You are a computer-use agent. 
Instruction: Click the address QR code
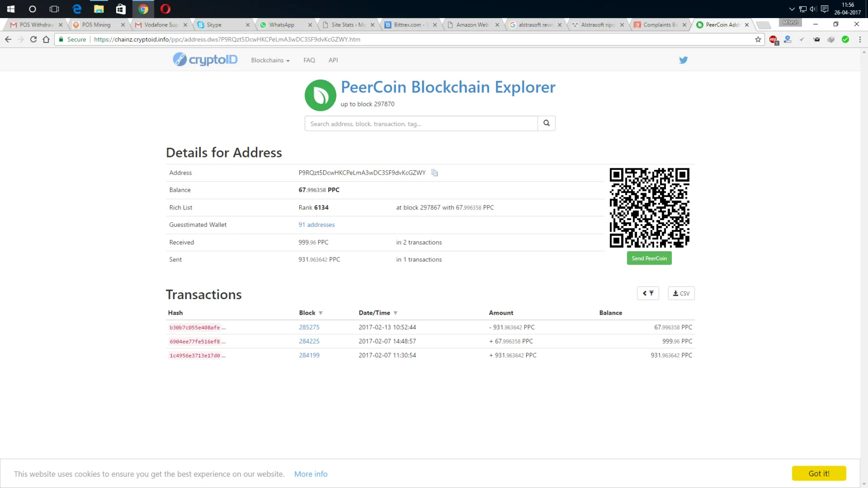[649, 208]
